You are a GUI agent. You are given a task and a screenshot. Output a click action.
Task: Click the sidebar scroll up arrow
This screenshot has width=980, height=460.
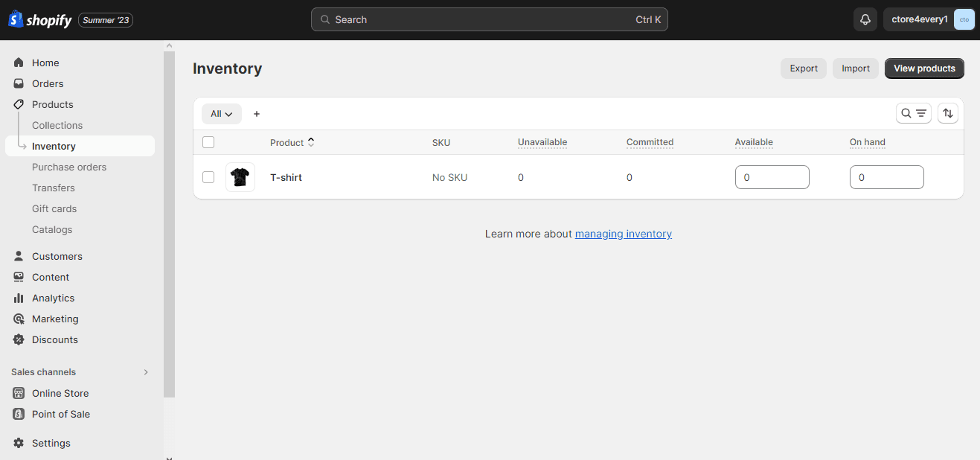[169, 45]
